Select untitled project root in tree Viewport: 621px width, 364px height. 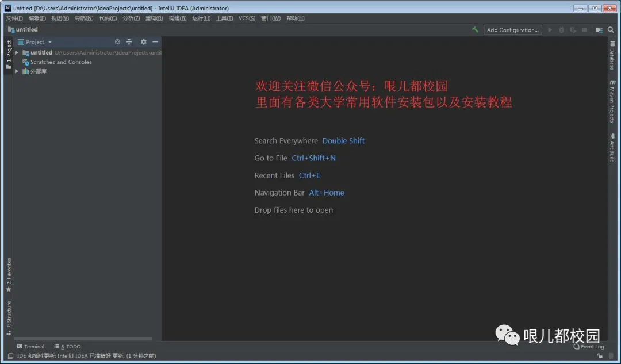(x=41, y=52)
